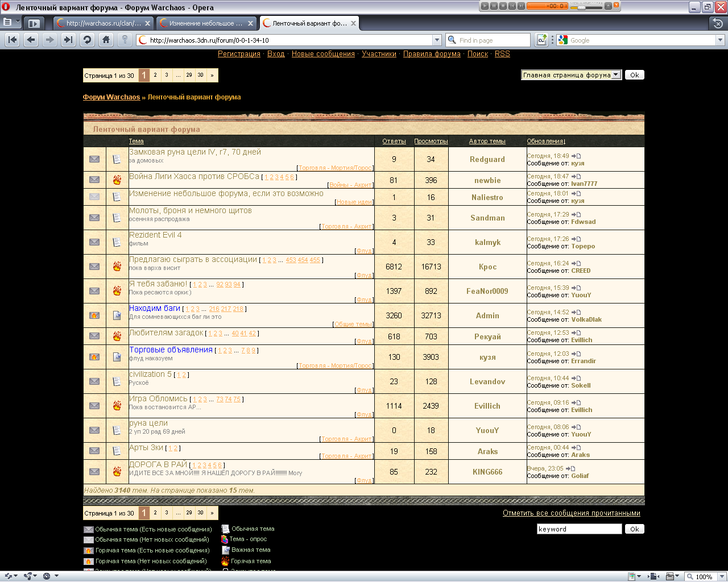Open the Opera main menu button

click(x=11, y=22)
